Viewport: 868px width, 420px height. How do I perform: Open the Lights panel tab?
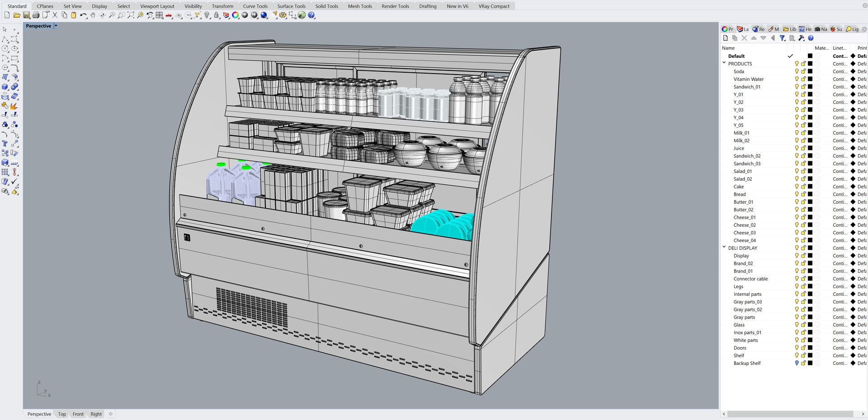point(852,29)
